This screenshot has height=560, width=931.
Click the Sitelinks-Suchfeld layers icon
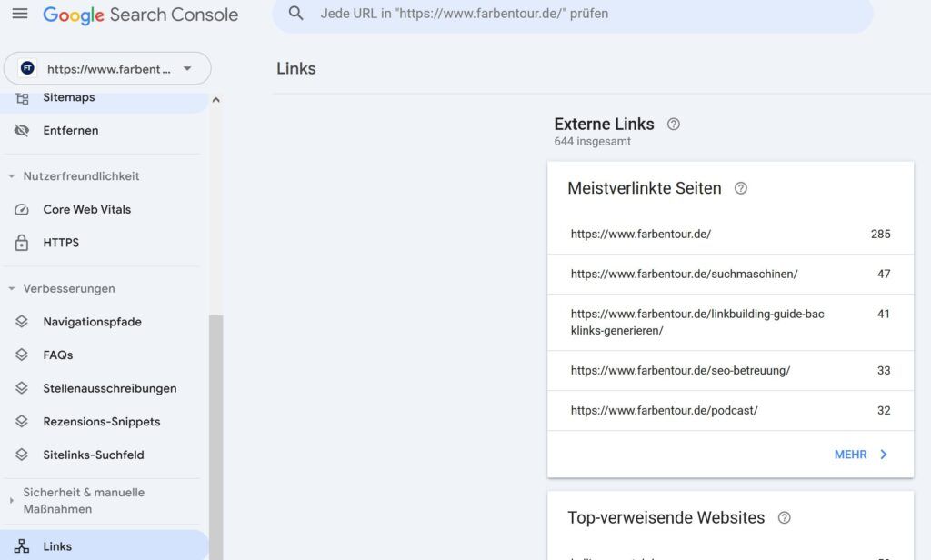click(x=22, y=455)
